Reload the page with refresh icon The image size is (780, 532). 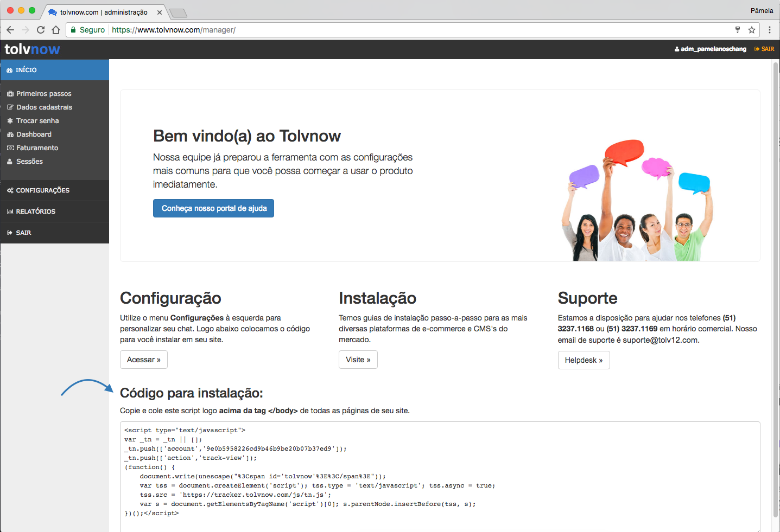coord(41,30)
